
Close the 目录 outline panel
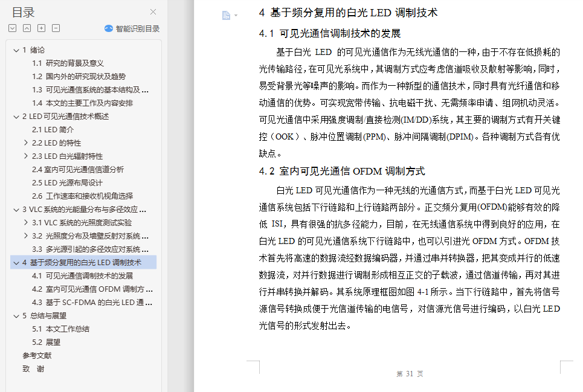[x=153, y=12]
